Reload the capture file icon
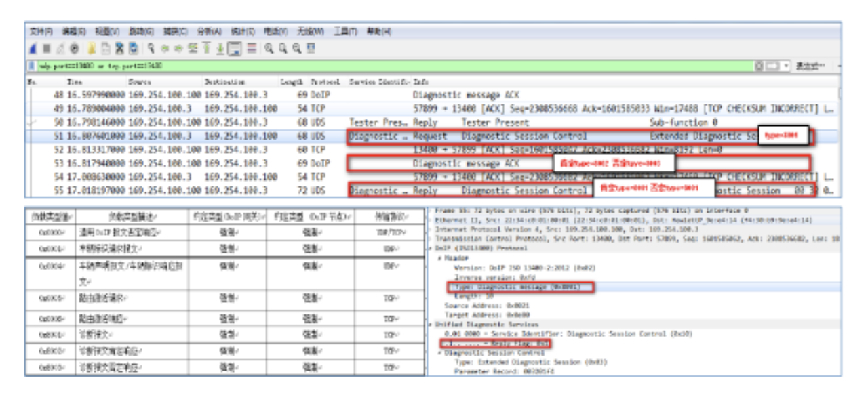Screen dimensions: 868x393 coord(134,48)
